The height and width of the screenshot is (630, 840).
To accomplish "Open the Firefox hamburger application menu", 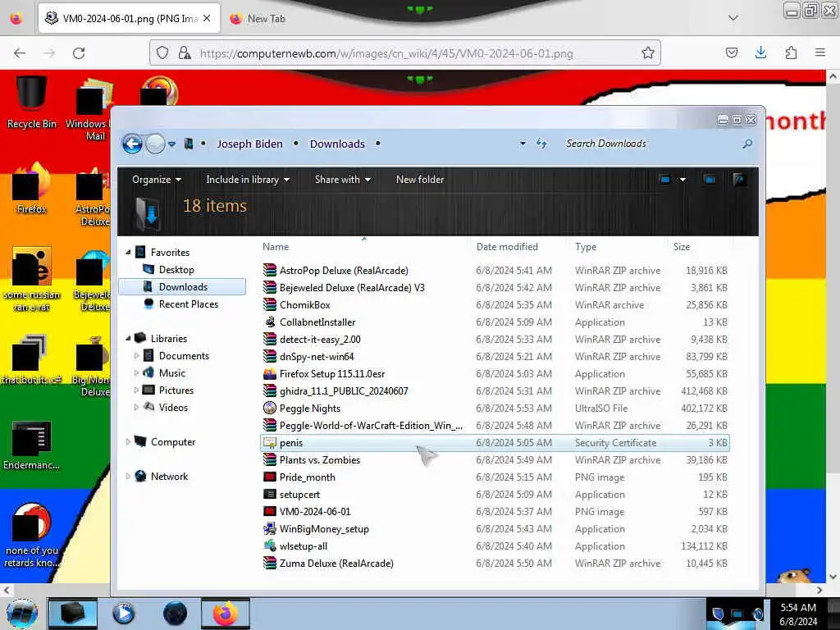I will click(x=820, y=52).
